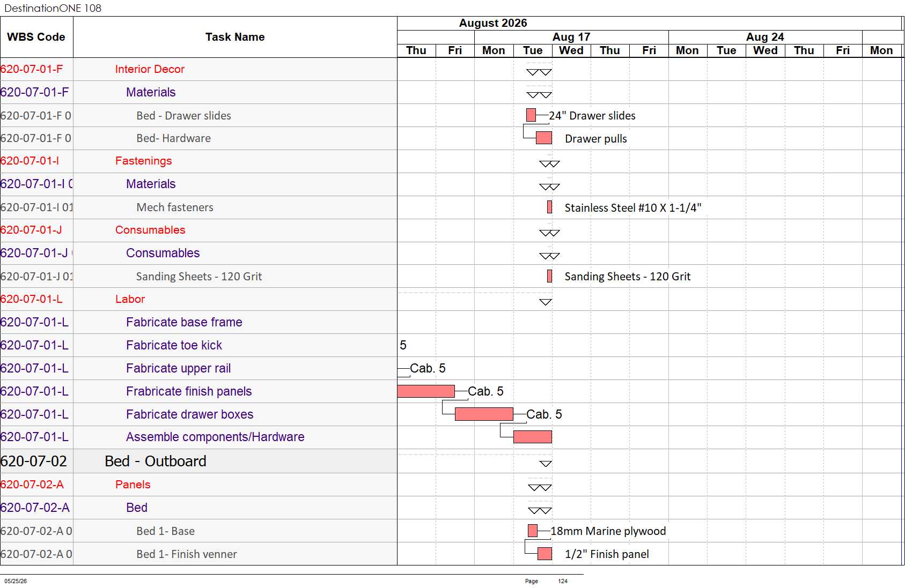The height and width of the screenshot is (588, 905).
Task: Click the Frabricate finish panels Gantt bar
Action: click(x=426, y=391)
